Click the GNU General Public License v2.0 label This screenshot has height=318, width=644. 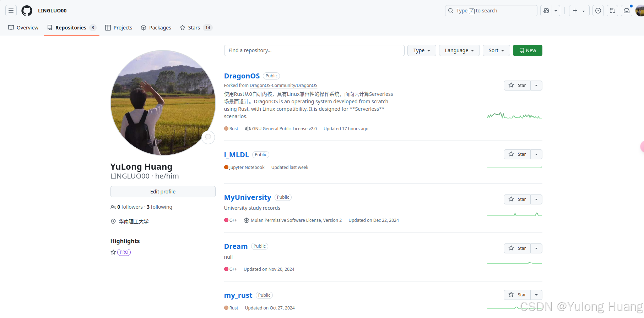pyautogui.click(x=285, y=129)
